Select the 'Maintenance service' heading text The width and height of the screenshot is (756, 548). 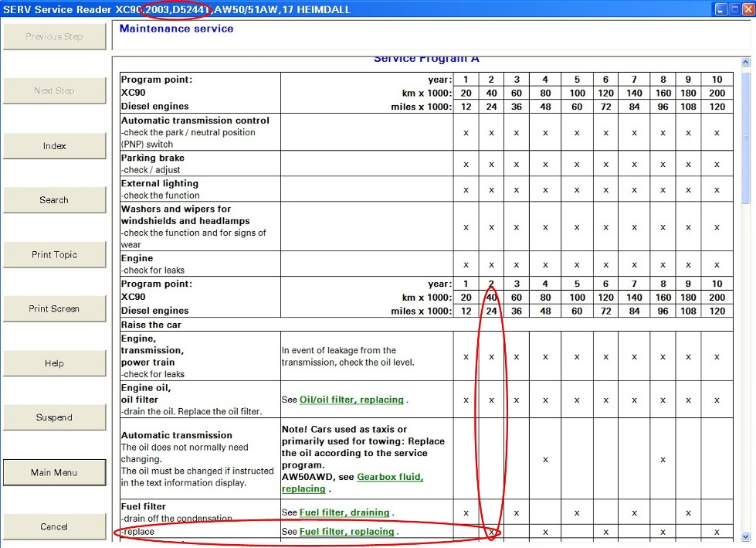[x=177, y=29]
